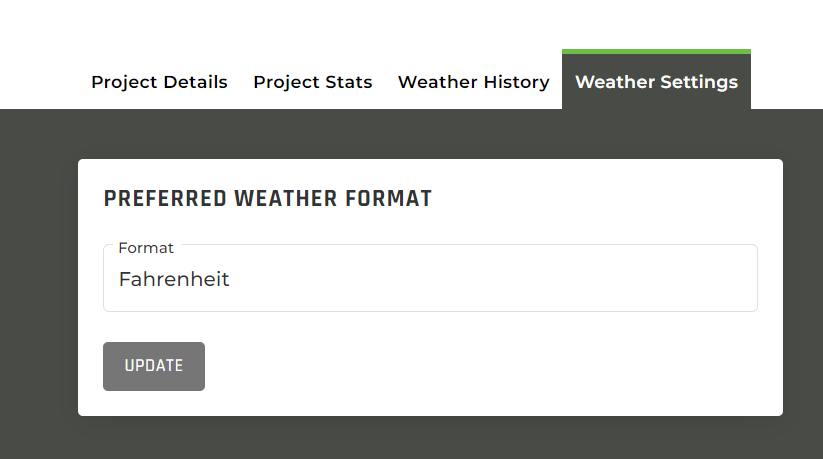Select the Weather Settings tab
The width and height of the screenshot is (823, 459).
656,82
